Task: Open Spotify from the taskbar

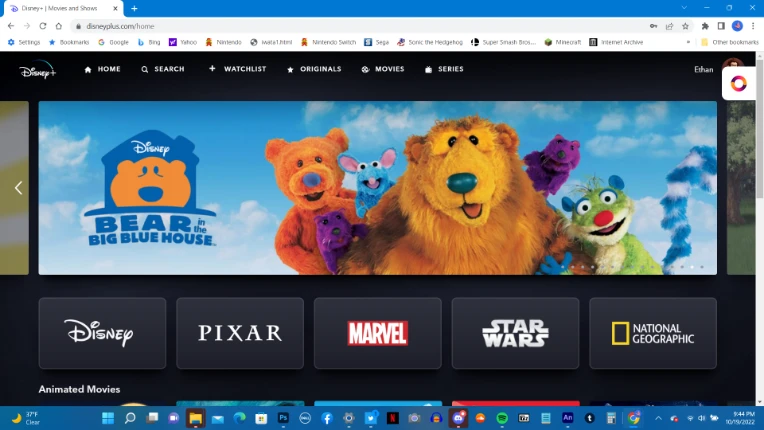Action: (x=502, y=418)
